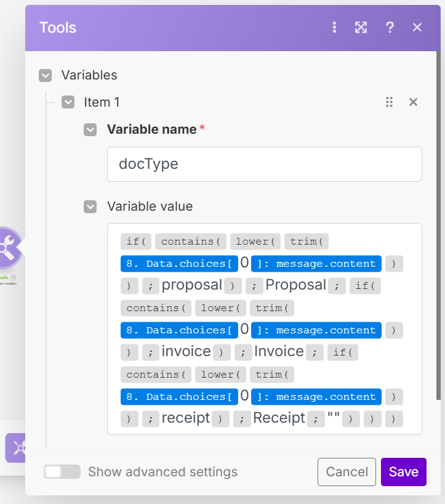Click into the docType variable name field
This screenshot has height=504, width=445.
pyautogui.click(x=264, y=164)
